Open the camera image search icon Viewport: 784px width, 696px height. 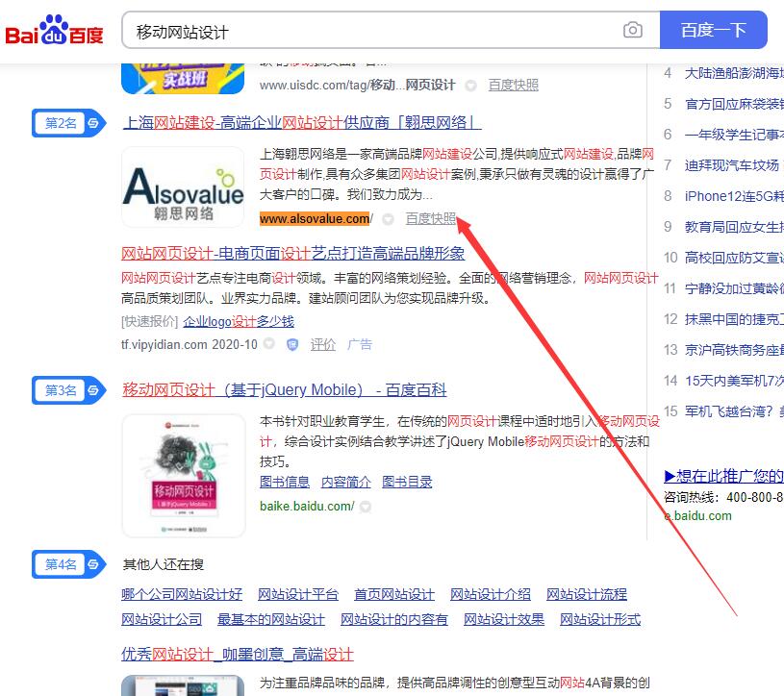click(x=633, y=30)
